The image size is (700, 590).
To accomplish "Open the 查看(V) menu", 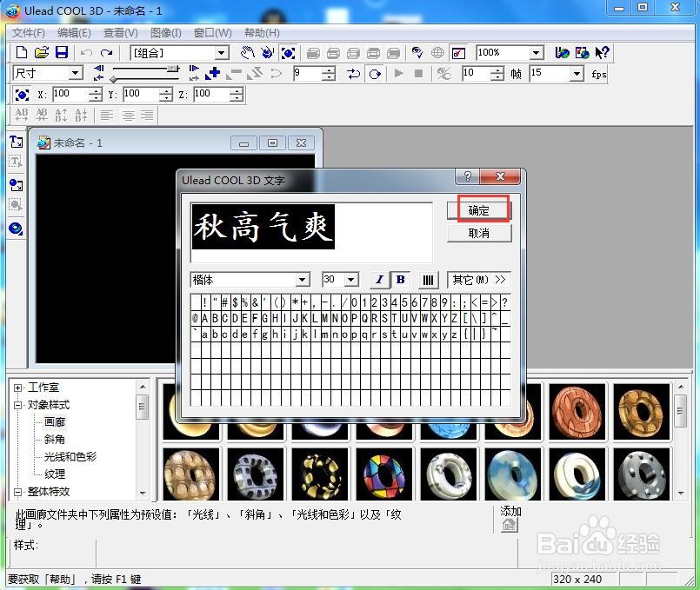I will pyautogui.click(x=121, y=33).
